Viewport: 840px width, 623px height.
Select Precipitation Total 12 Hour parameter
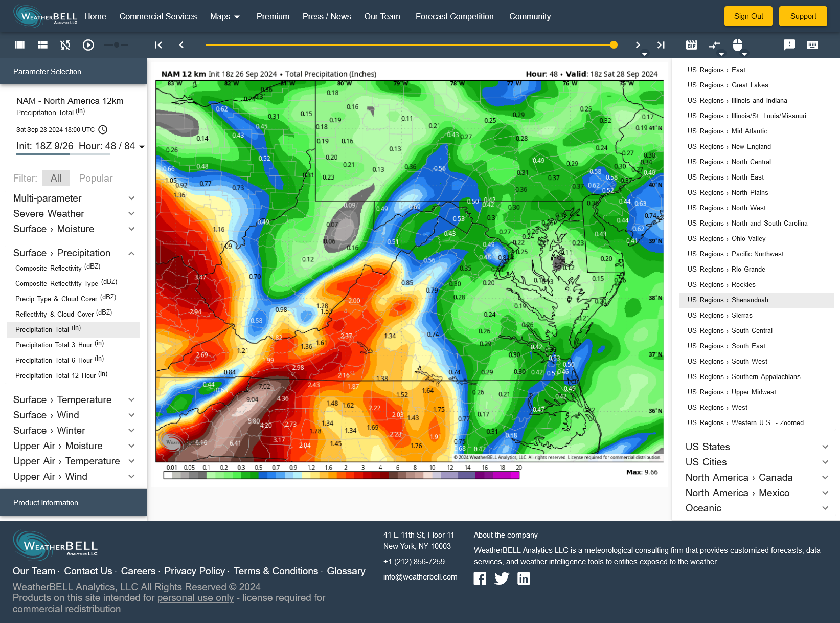point(73,375)
